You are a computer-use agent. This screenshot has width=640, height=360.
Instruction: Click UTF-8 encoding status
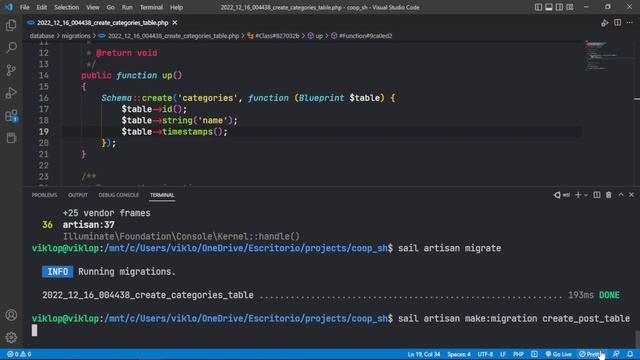click(x=485, y=354)
